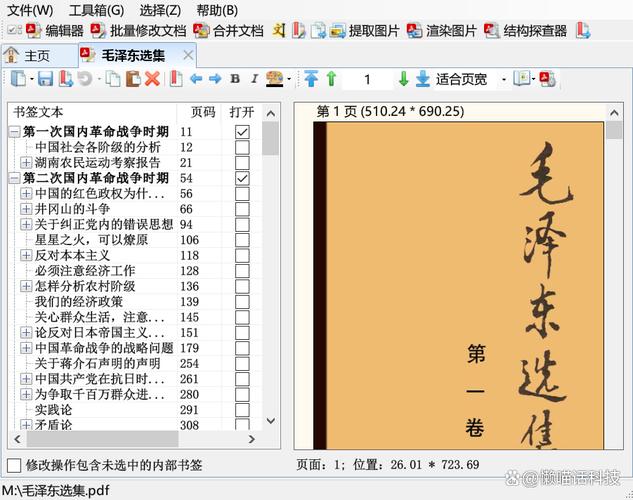Open the 提取图片 extract images tool
The width and height of the screenshot is (633, 500).
[365, 31]
